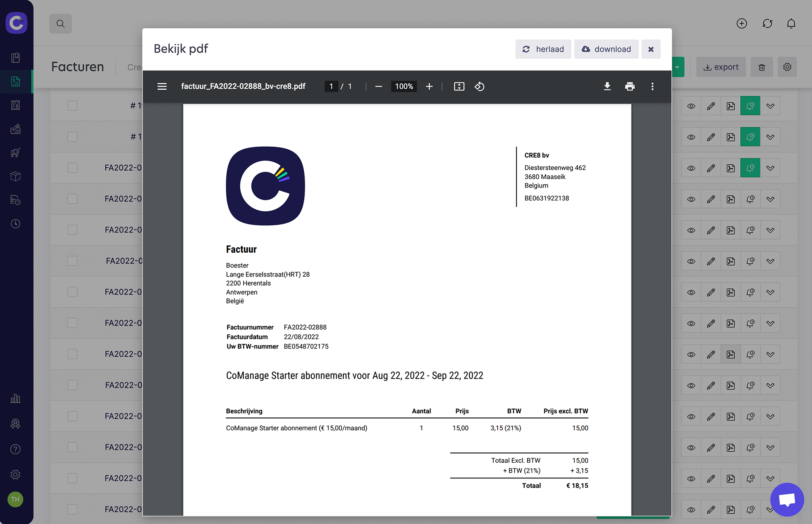This screenshot has height=524, width=812.
Task: Click the eye view icon in fourth row
Action: pos(691,199)
